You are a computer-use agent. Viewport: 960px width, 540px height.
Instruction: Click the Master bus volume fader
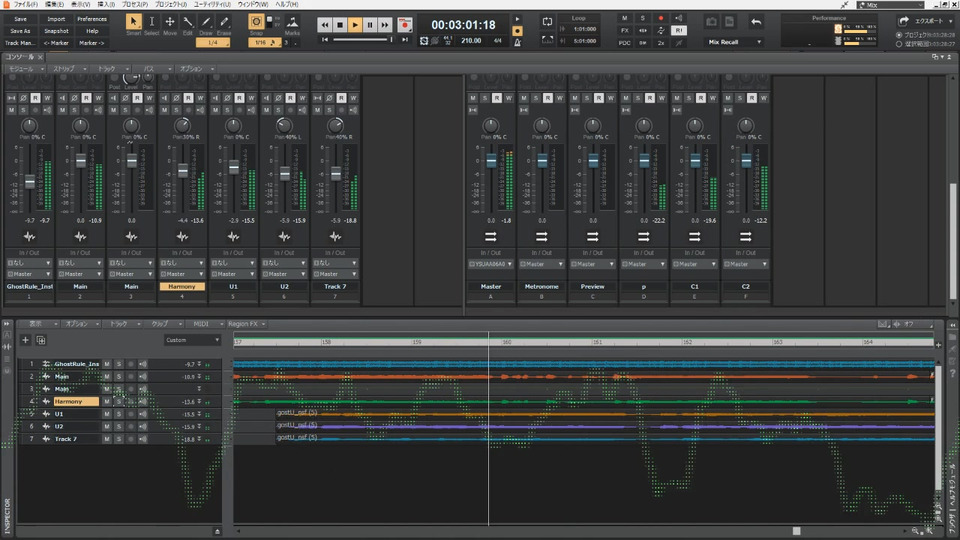491,161
